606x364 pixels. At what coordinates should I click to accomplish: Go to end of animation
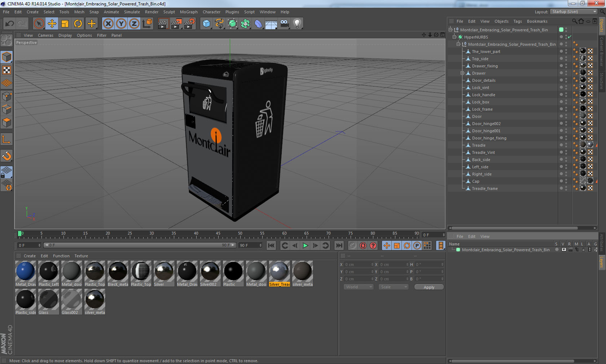pos(339,245)
